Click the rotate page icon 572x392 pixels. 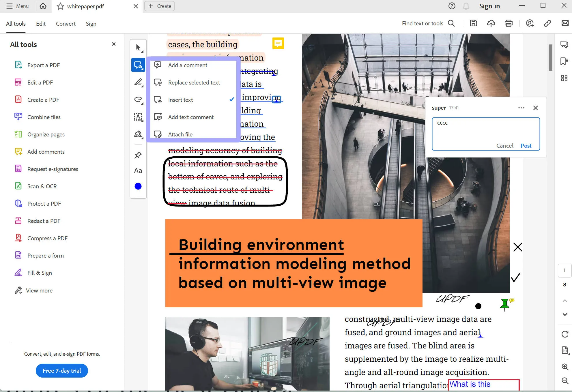click(565, 334)
